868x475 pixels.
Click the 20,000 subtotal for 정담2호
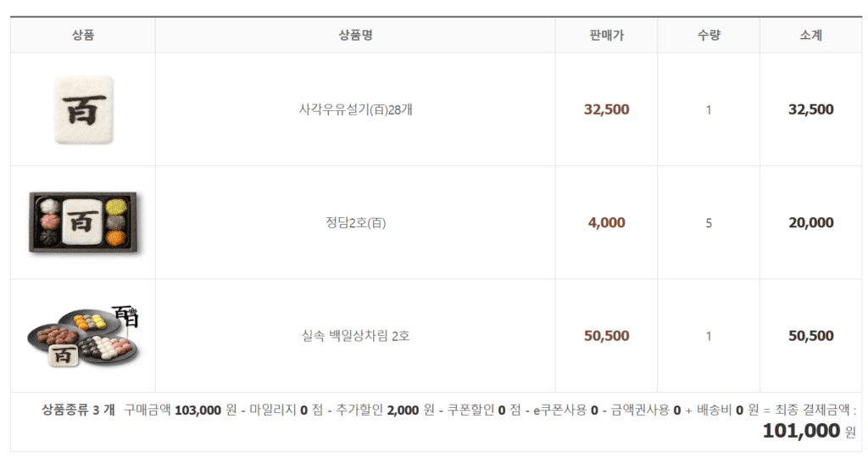click(810, 223)
